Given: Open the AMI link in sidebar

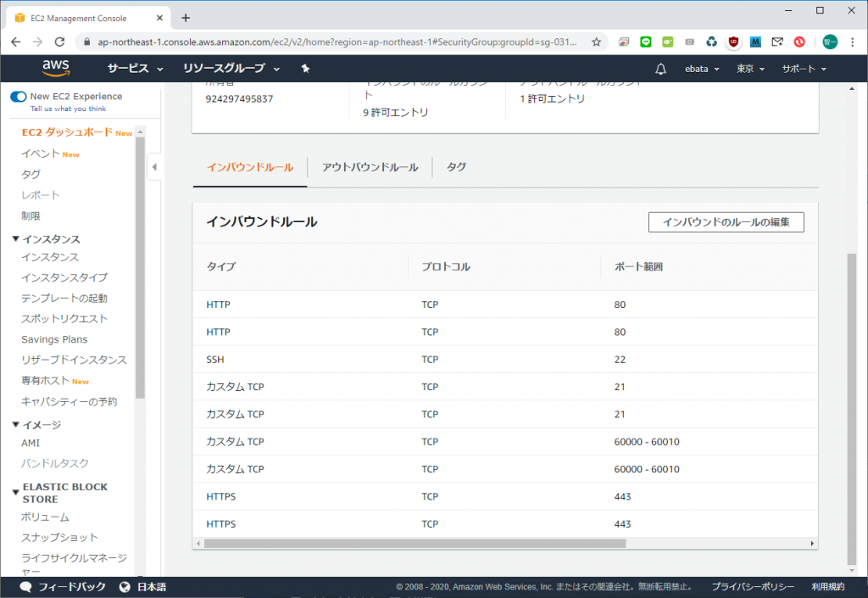Looking at the screenshot, I should pyautogui.click(x=31, y=443).
